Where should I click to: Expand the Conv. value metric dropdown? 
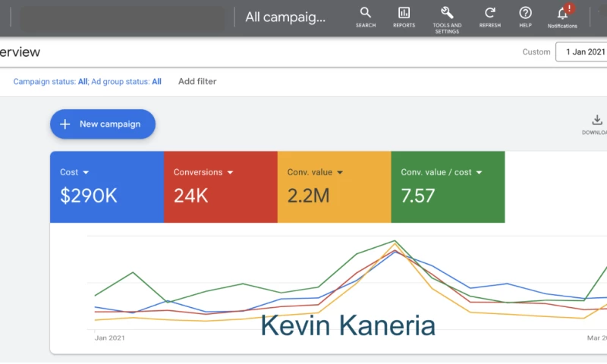point(340,173)
